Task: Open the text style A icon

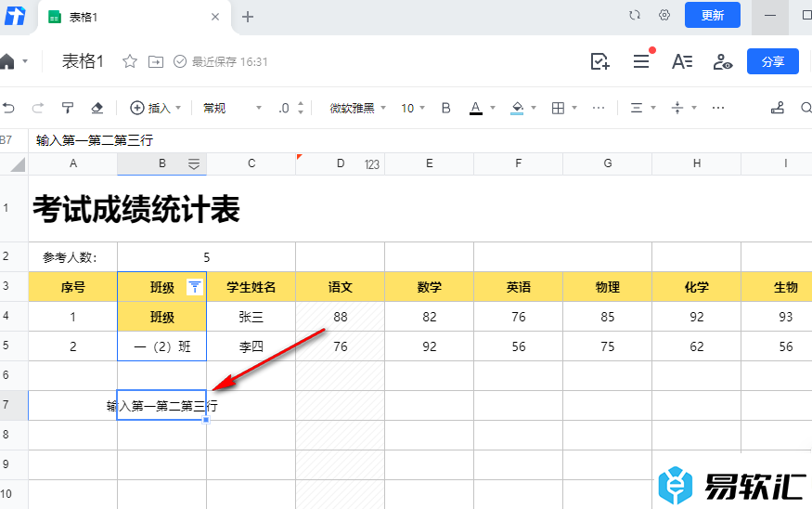Action: [x=682, y=61]
